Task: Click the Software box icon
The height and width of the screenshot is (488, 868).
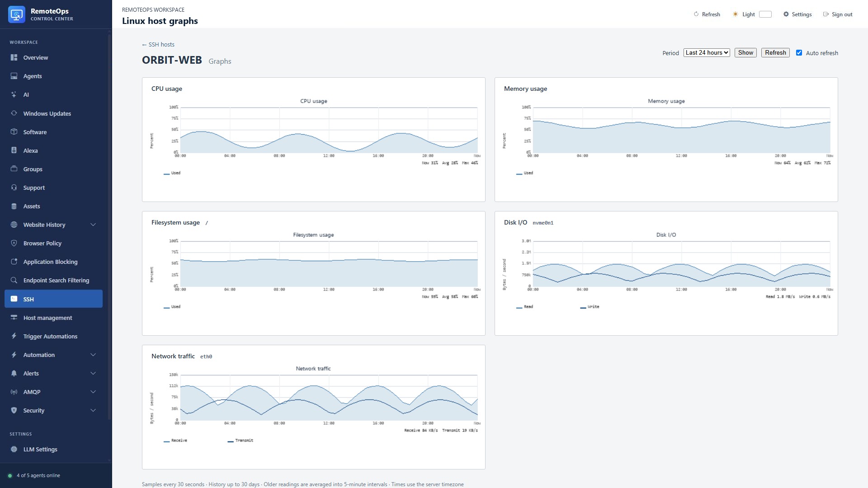Action: 14,132
